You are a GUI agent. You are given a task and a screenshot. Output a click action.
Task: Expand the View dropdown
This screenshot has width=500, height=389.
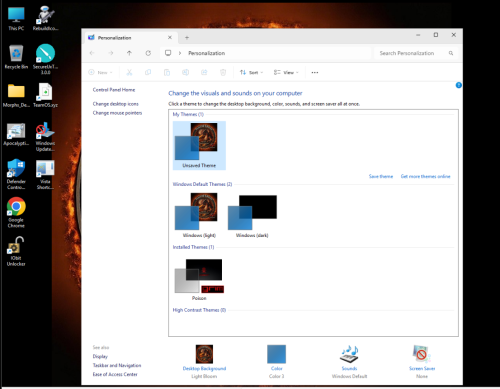click(x=286, y=72)
